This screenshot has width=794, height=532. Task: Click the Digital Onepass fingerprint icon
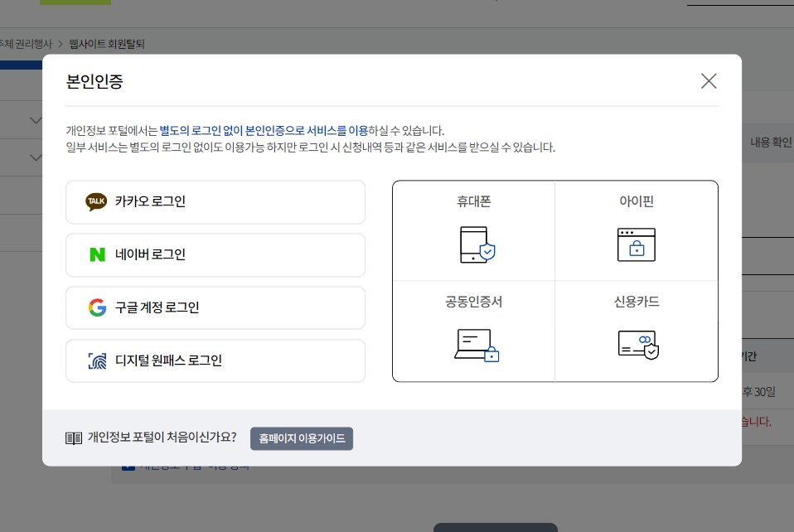pyautogui.click(x=97, y=361)
